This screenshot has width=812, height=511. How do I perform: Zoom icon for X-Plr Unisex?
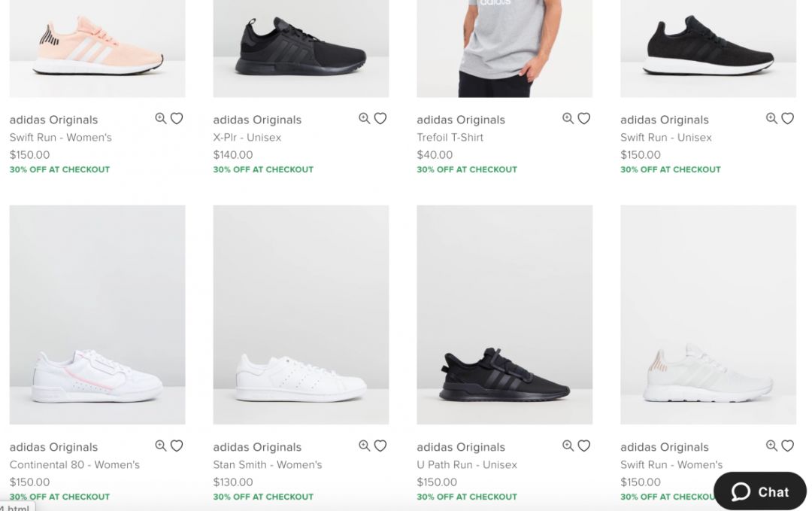point(364,118)
